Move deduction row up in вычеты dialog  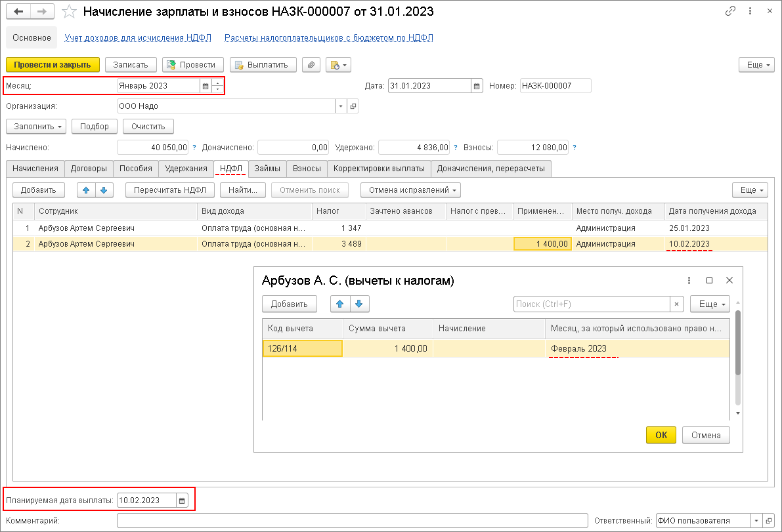pos(339,304)
